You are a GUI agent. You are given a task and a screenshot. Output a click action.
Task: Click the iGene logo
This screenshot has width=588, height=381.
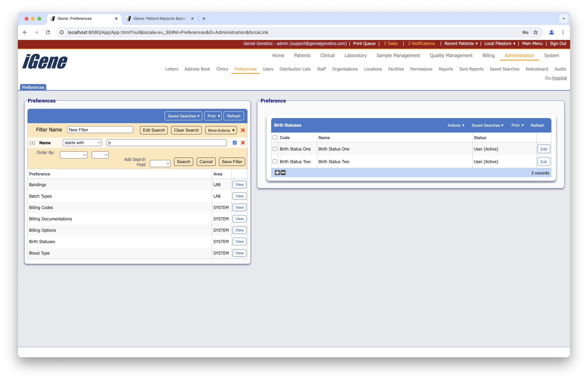tap(45, 61)
